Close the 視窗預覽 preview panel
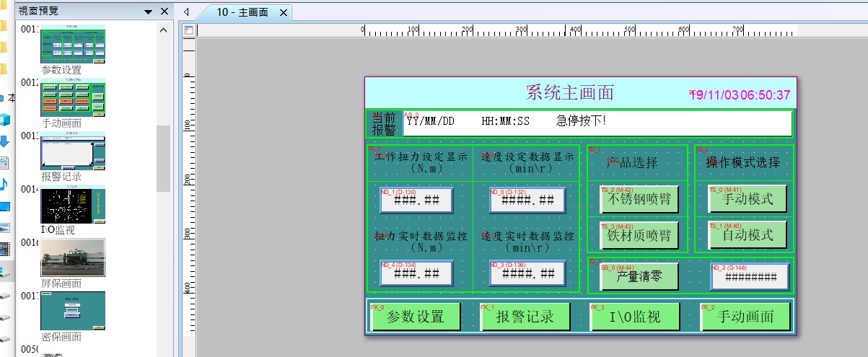The width and height of the screenshot is (868, 357). click(x=164, y=12)
